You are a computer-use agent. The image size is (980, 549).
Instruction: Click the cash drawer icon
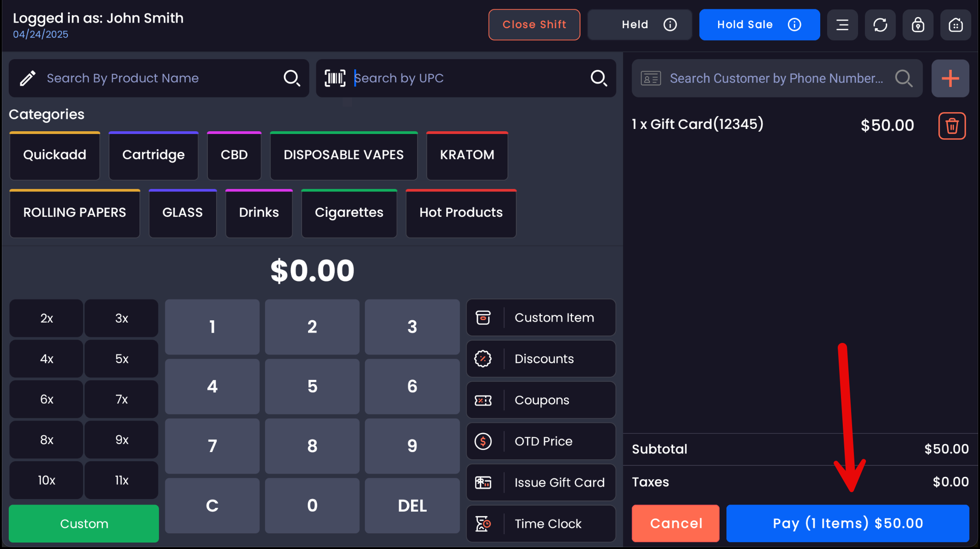(x=955, y=25)
